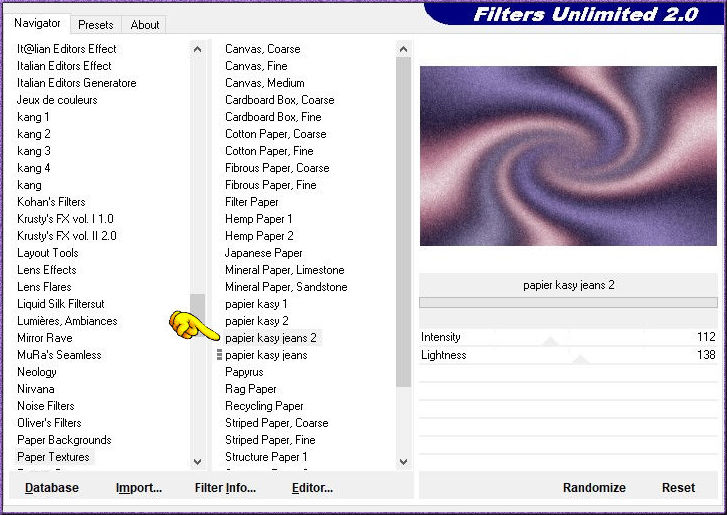
Task: Select Layout Tools category
Action: click(x=47, y=253)
